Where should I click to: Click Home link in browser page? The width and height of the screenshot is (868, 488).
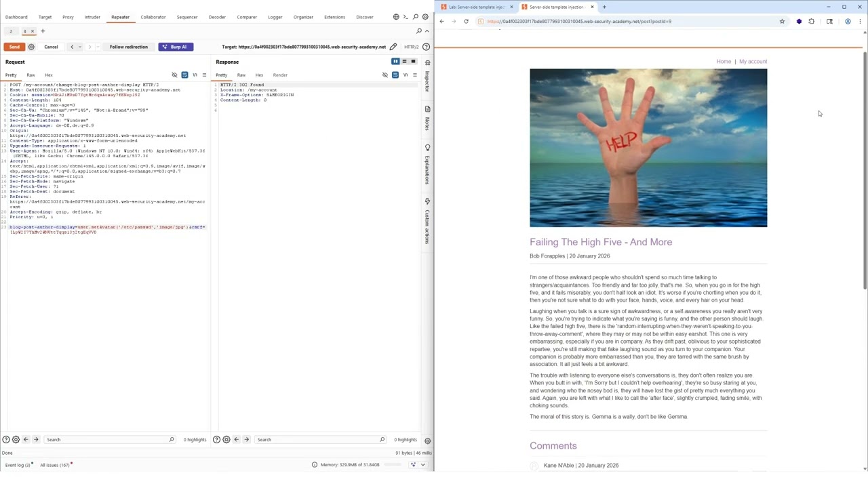click(x=724, y=62)
